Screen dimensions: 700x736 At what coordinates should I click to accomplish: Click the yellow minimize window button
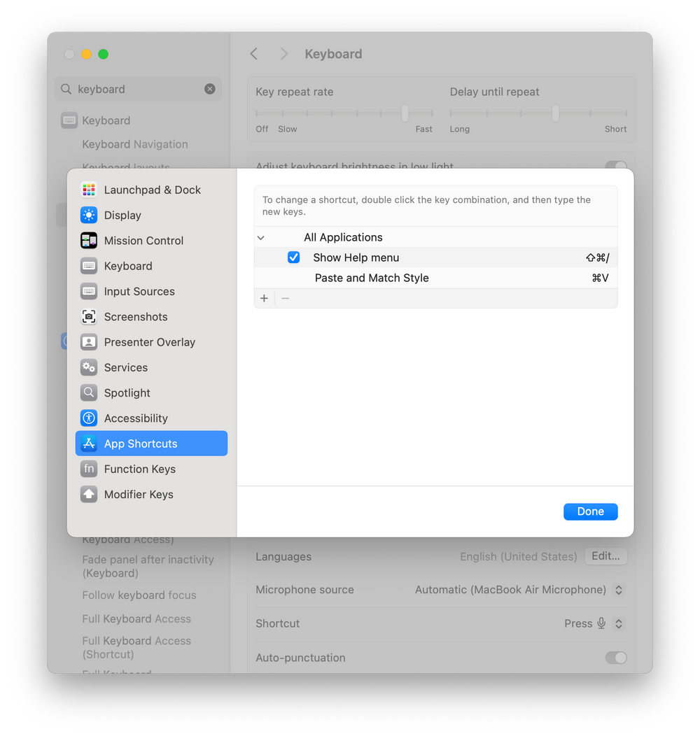(x=86, y=54)
